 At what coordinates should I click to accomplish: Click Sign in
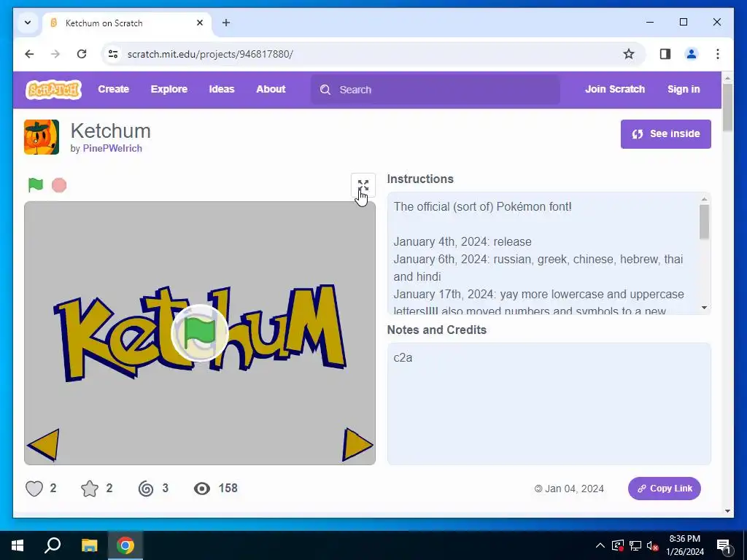[x=684, y=89]
